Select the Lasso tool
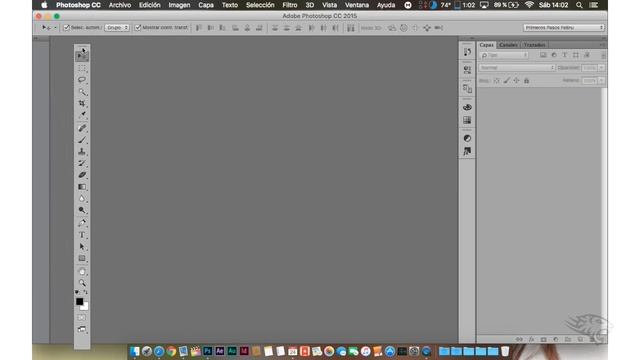The width and height of the screenshot is (640, 360). [x=82, y=80]
